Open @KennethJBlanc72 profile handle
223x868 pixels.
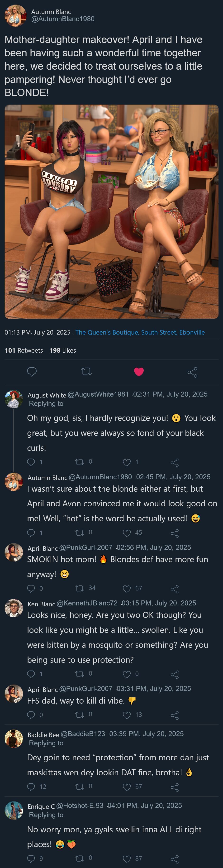pos(87,603)
